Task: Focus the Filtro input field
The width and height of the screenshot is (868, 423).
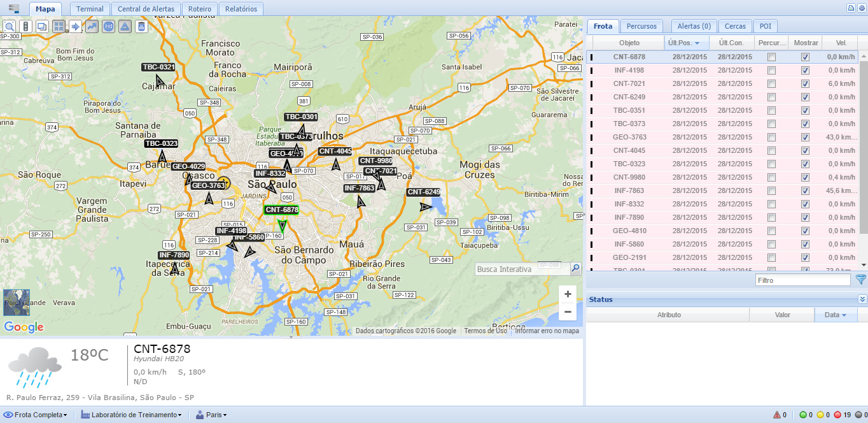Action: click(x=802, y=280)
